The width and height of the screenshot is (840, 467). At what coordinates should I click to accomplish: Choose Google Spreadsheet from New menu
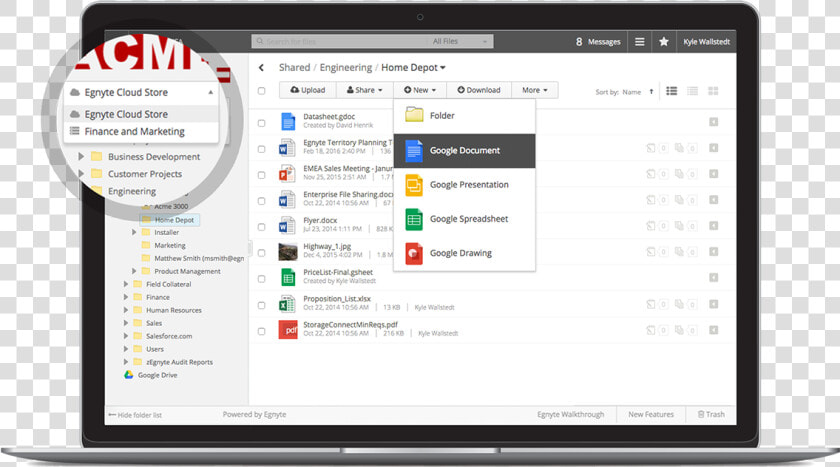tap(464, 219)
